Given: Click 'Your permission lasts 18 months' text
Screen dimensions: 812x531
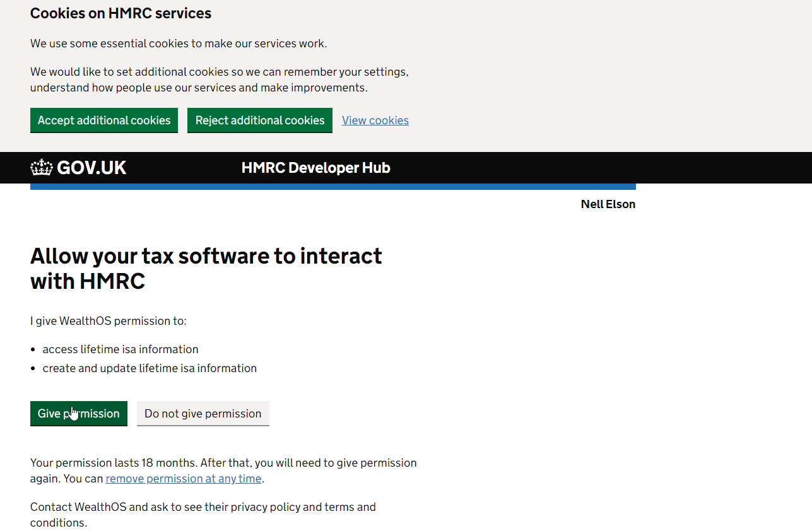Looking at the screenshot, I should 223,470.
